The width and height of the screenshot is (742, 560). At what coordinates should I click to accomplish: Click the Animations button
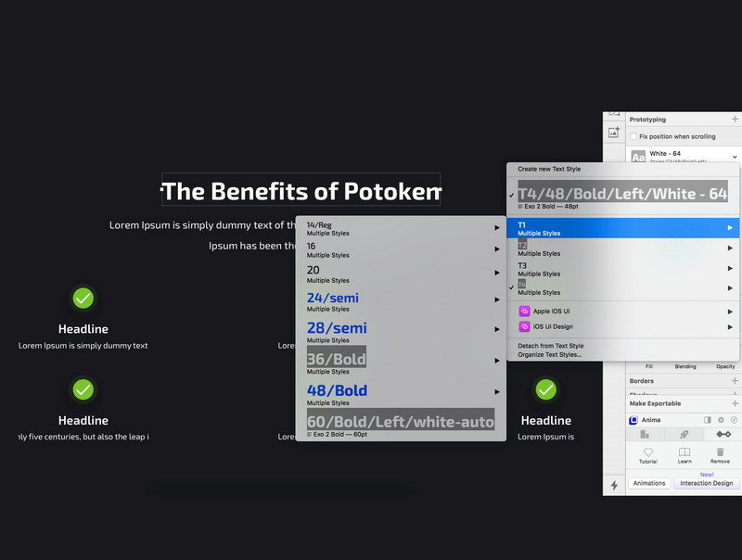click(649, 483)
